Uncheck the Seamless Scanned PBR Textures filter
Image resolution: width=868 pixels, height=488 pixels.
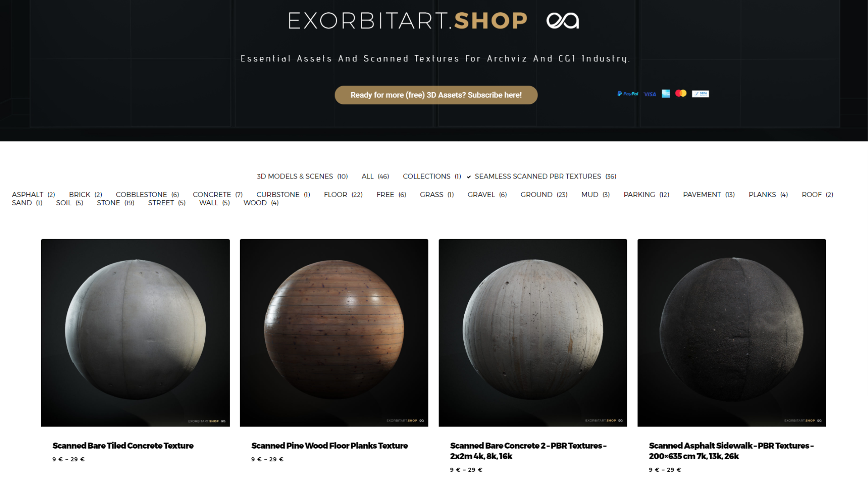[542, 176]
